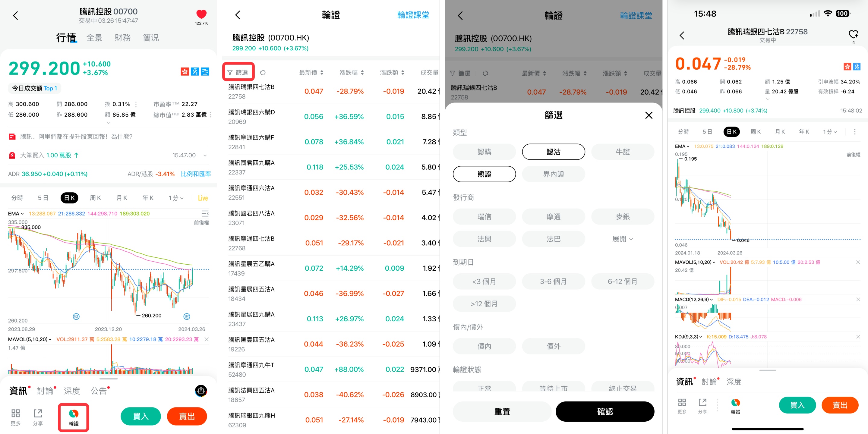Open the three-dot chart options icon
The width and height of the screenshot is (868, 434).
click(x=854, y=132)
